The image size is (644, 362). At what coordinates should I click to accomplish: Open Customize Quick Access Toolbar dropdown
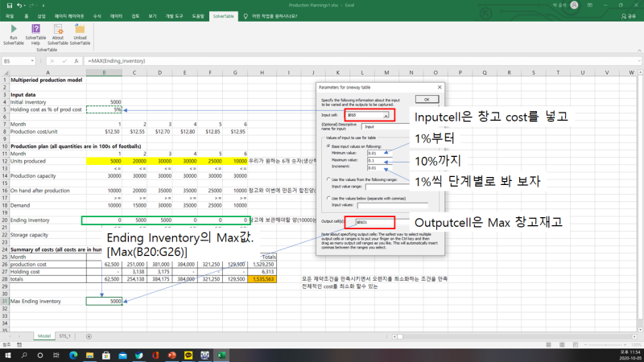tap(43, 6)
